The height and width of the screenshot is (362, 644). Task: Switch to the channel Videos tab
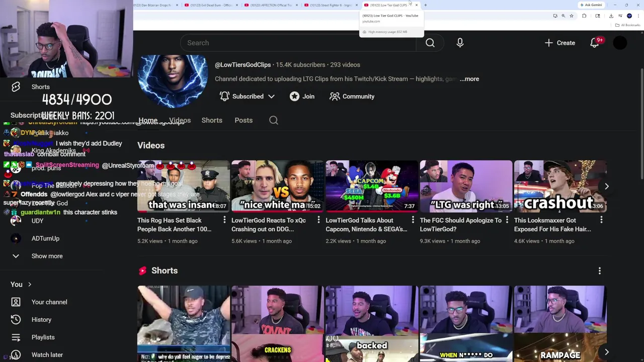tap(180, 120)
